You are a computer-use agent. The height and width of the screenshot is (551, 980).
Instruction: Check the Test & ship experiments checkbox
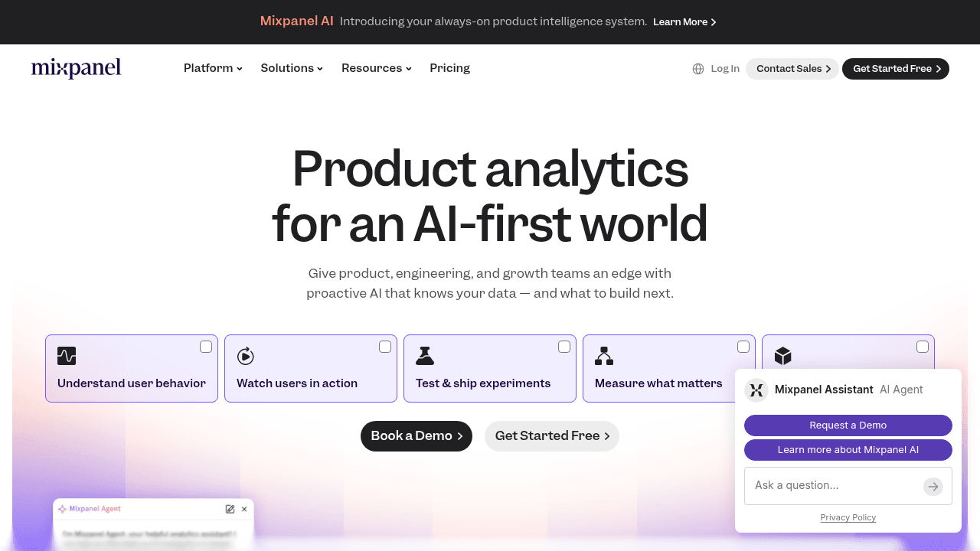(564, 347)
